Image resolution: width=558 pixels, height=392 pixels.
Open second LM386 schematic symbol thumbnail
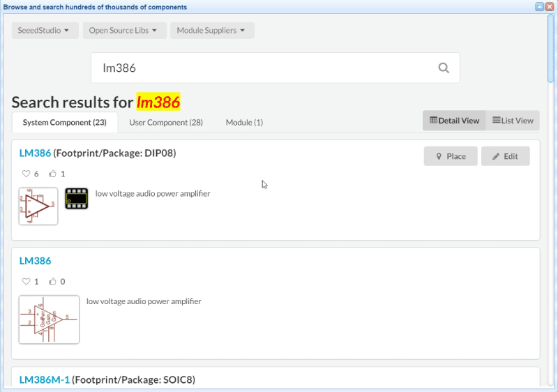pos(49,320)
